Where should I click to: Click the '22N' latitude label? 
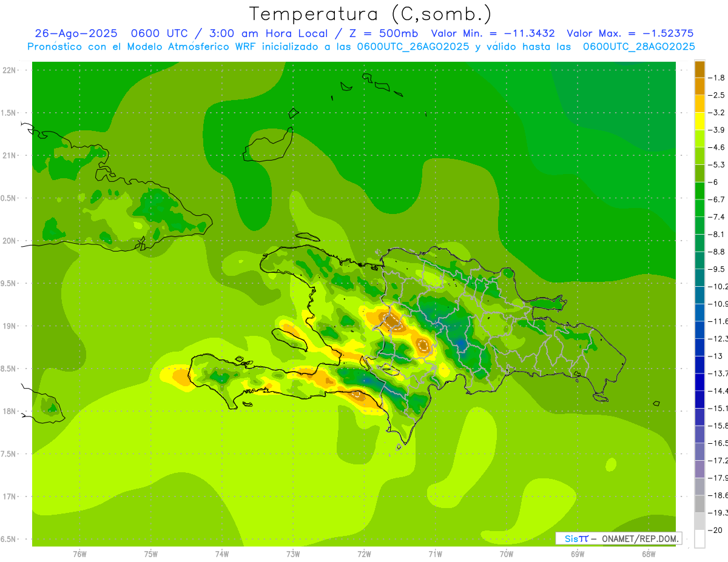[x=8, y=70]
